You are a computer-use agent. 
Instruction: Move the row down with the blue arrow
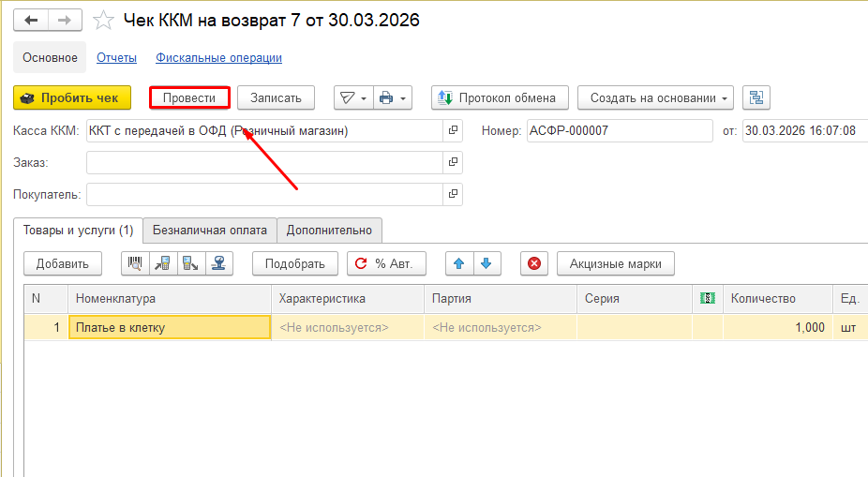tap(486, 264)
